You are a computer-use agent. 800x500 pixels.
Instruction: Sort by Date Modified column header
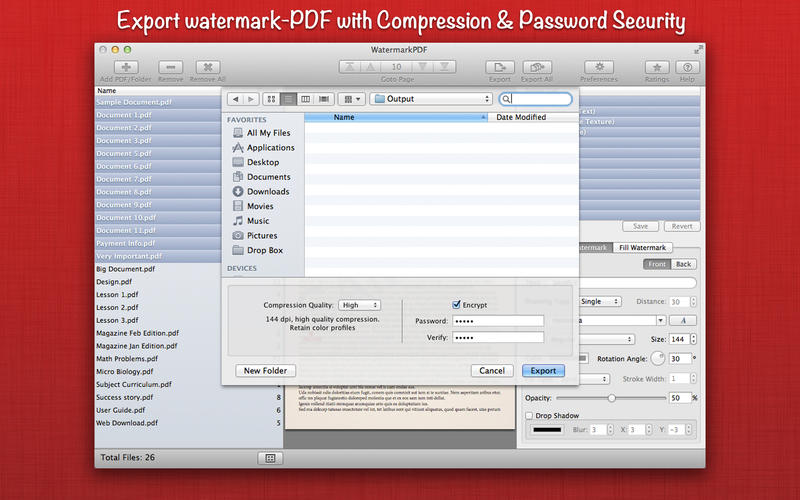pyautogui.click(x=534, y=117)
